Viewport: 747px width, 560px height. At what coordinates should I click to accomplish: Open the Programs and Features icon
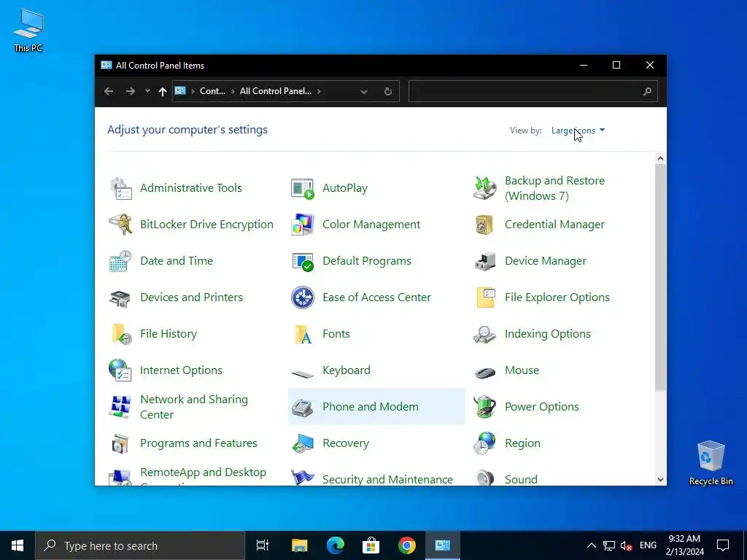(120, 443)
